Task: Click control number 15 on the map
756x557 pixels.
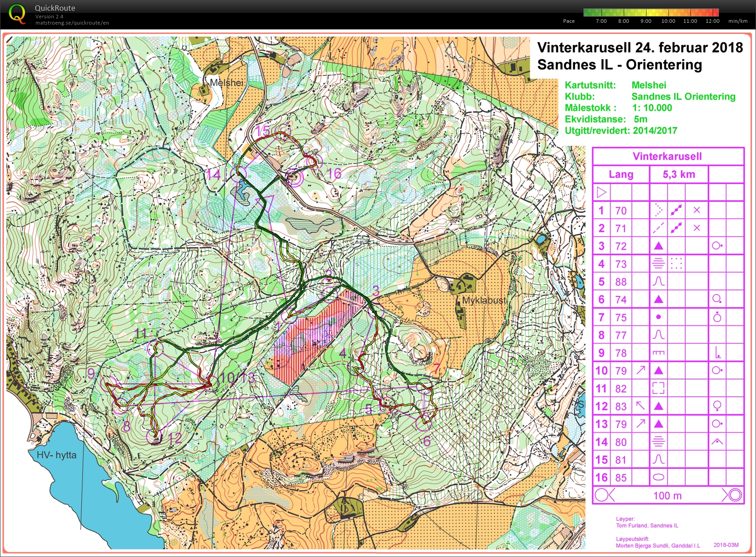Action: 262,131
